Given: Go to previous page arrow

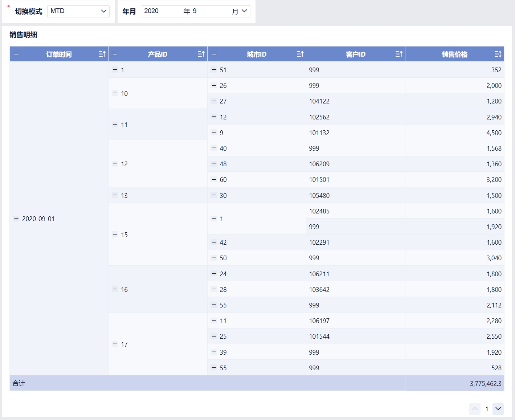Looking at the screenshot, I should (x=475, y=409).
